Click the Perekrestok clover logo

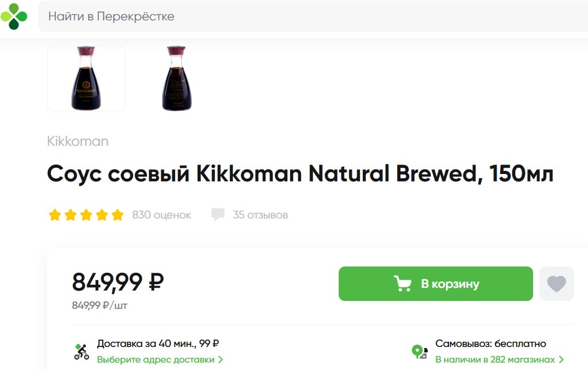click(14, 16)
